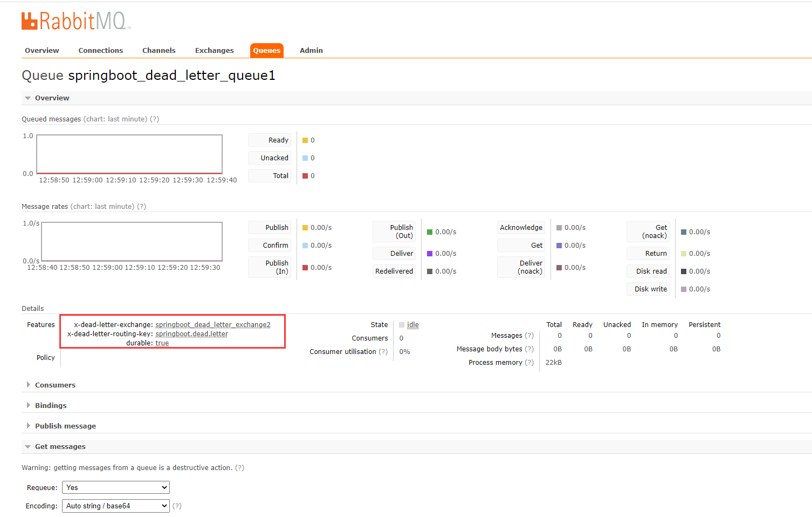
Task: Click help icon next to Queued messages
Action: (154, 119)
